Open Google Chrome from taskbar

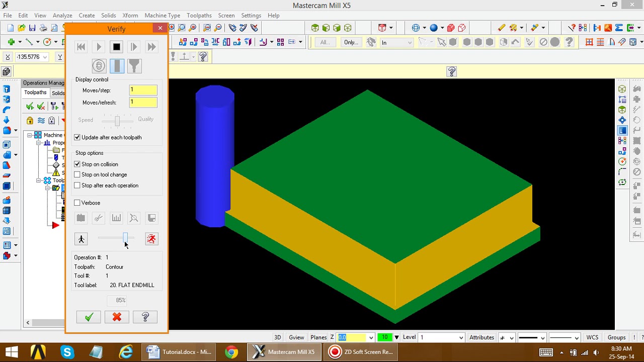[x=231, y=352]
